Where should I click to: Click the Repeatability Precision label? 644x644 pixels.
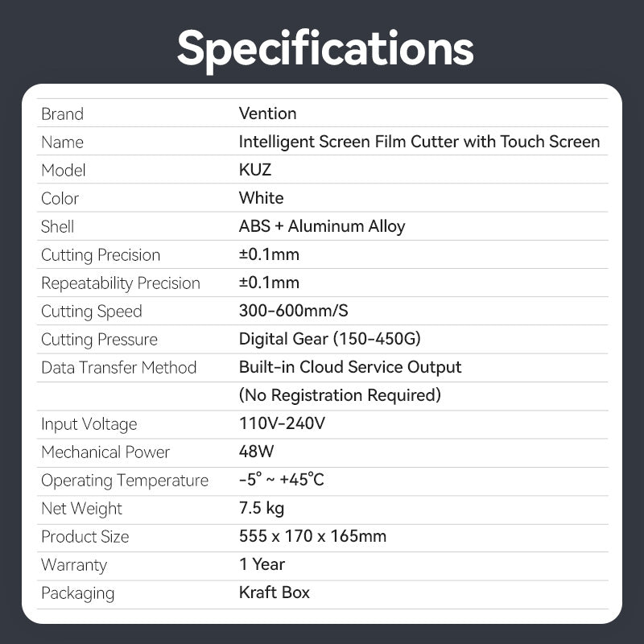coord(120,283)
